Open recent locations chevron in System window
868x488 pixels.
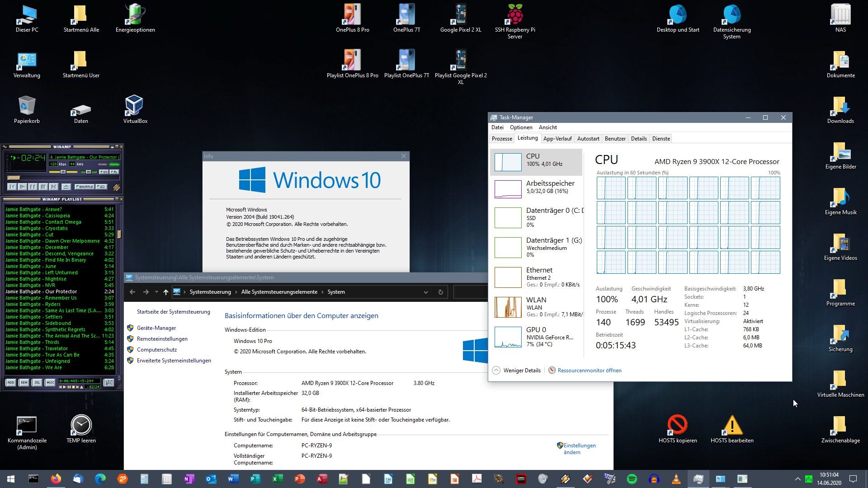[156, 292]
